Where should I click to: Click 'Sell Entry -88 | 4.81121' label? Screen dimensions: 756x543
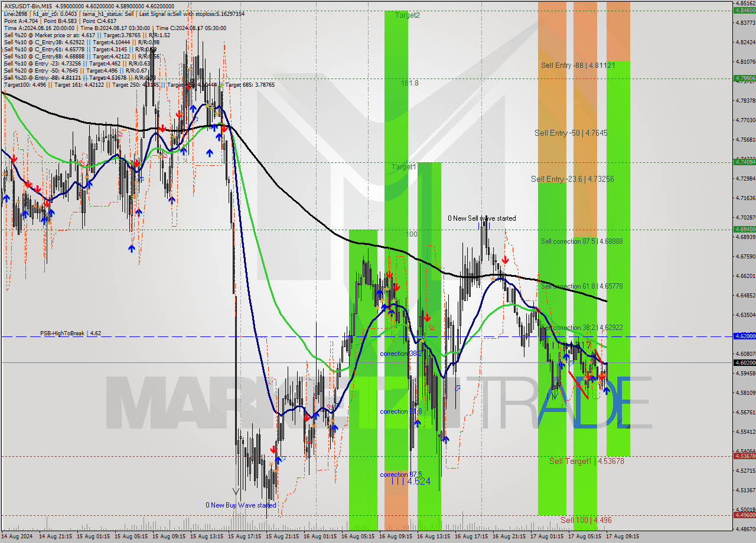[x=578, y=66]
